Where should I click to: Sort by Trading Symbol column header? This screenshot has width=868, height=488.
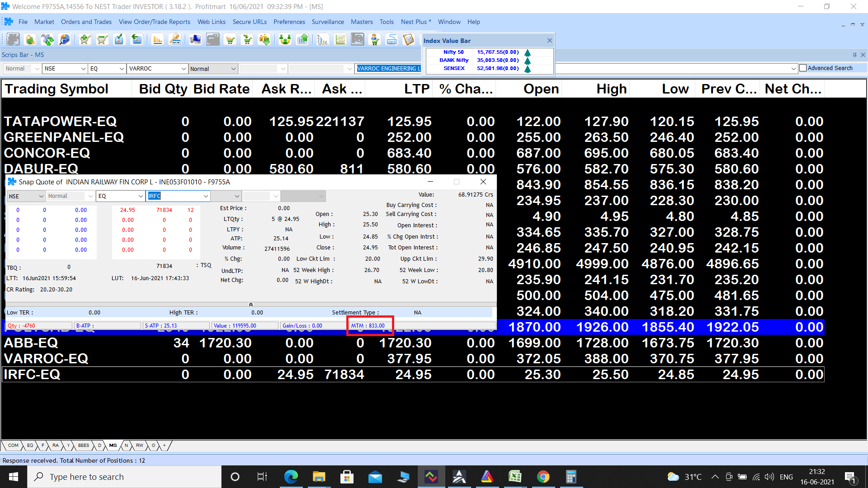(67, 89)
